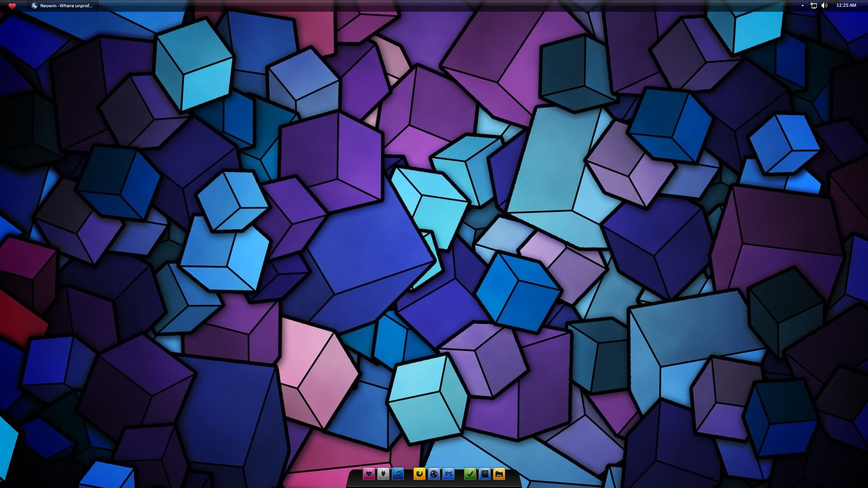Open the red heart start button
Screen dimensions: 868x488
(12, 6)
